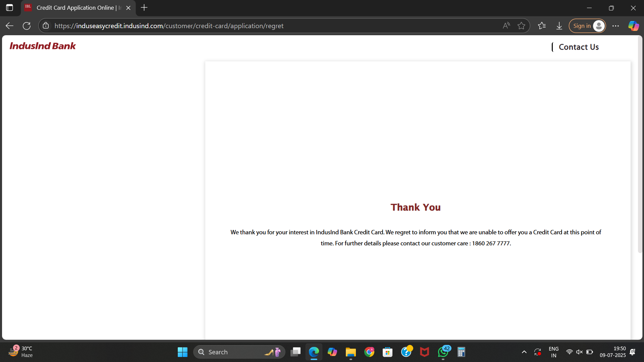The height and width of the screenshot is (362, 644).
Task: Click the page vertical scrollbar
Action: click(x=640, y=144)
